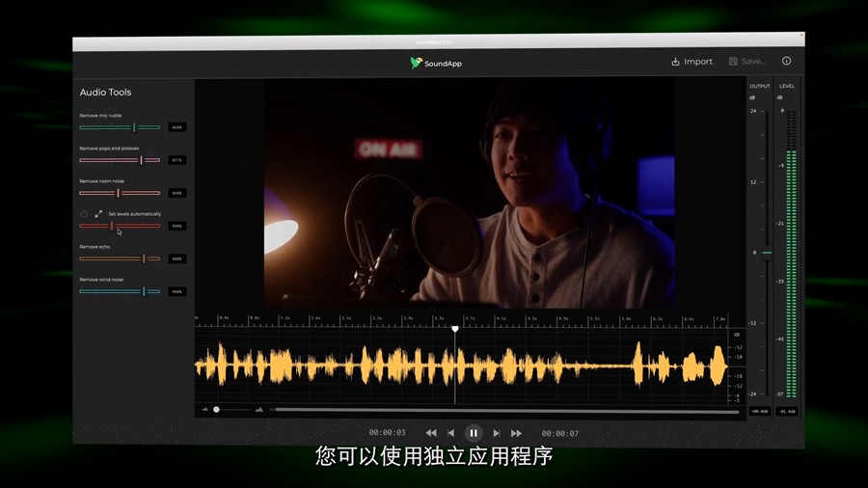Click the Remove echo percentage field
868x488 pixels.
click(177, 258)
